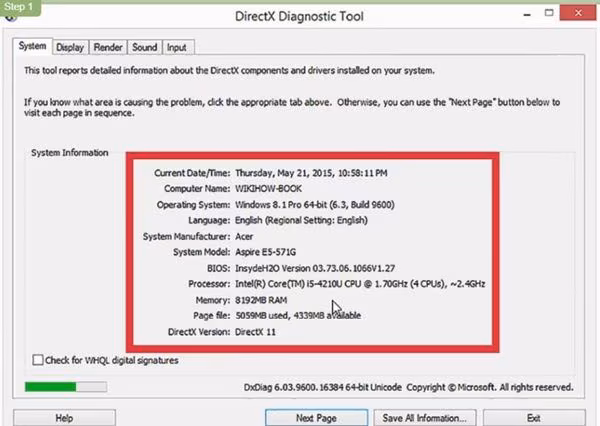Select English (Regional Setting: English) value
The width and height of the screenshot is (600, 426).
coord(301,220)
